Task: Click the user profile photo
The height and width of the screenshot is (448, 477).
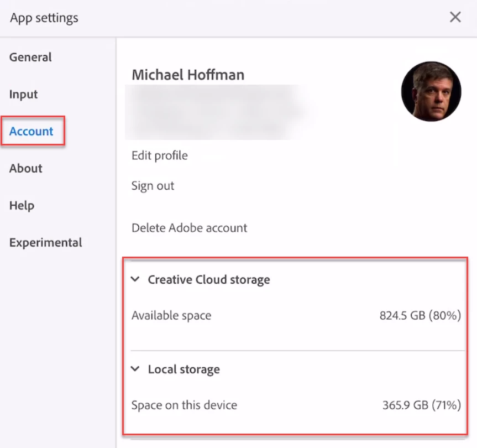Action: pyautogui.click(x=431, y=91)
